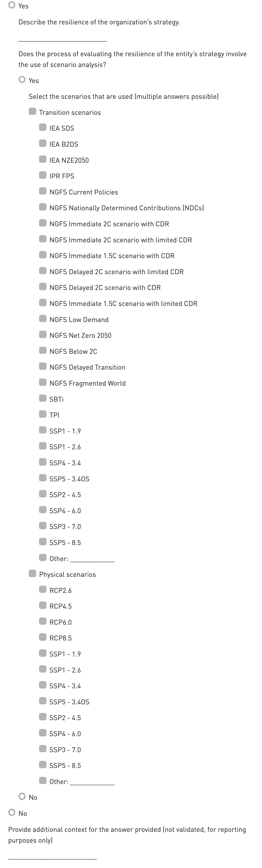Check NGFS Nationally Determined Contributions (NDCs)
Screen dimensions: 262x868
coord(42,207)
